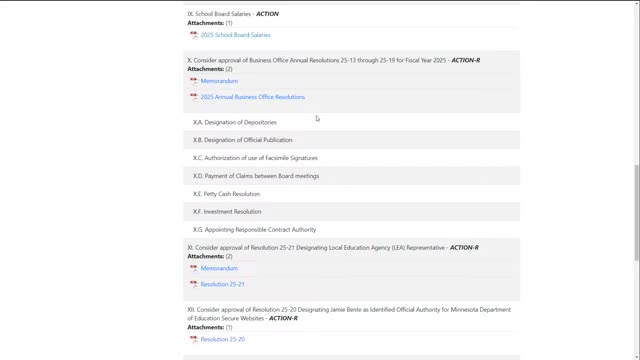Click PDF icon beside 2025 Annual Business Office Resolutions
This screenshot has height=360, width=640.
click(194, 97)
